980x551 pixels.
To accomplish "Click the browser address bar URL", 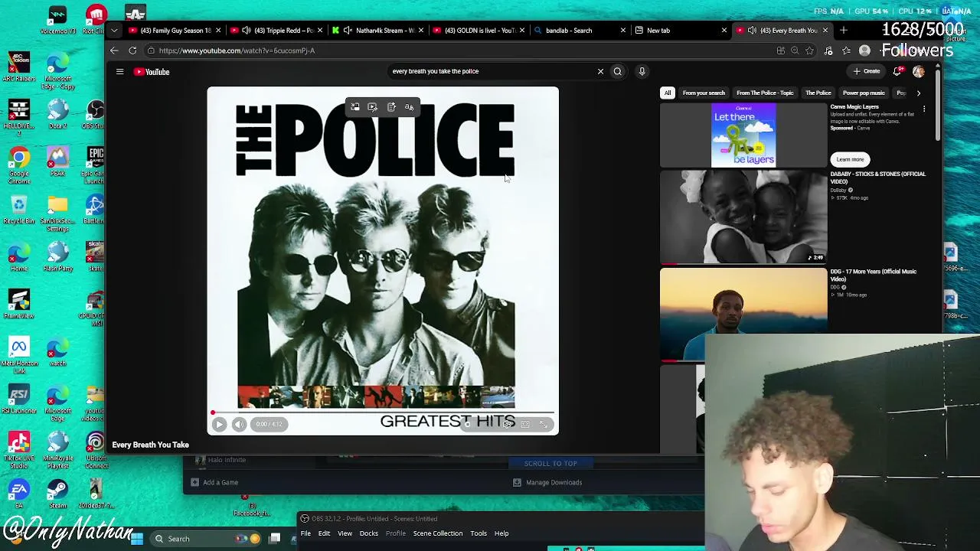I will (237, 51).
